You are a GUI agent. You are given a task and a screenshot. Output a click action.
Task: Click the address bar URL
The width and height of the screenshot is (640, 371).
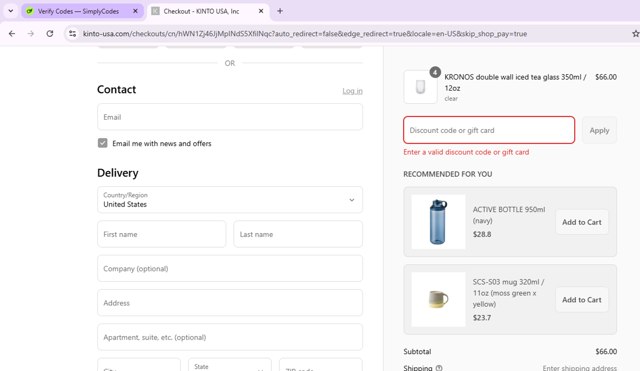pyautogui.click(x=305, y=34)
